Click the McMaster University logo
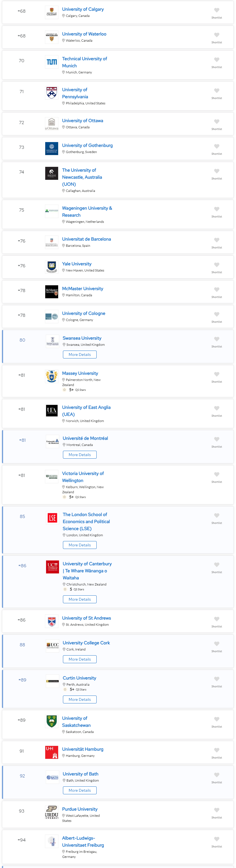This screenshot has width=236, height=868. [x=51, y=292]
